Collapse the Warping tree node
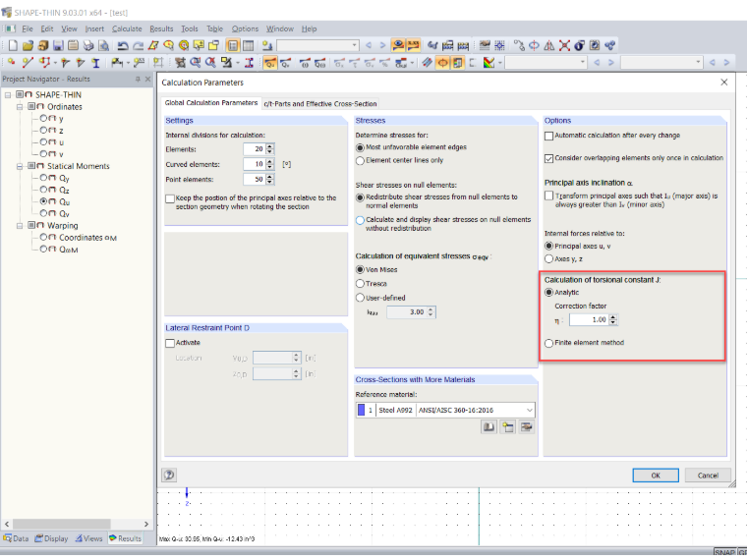The width and height of the screenshot is (747, 560). (20, 226)
